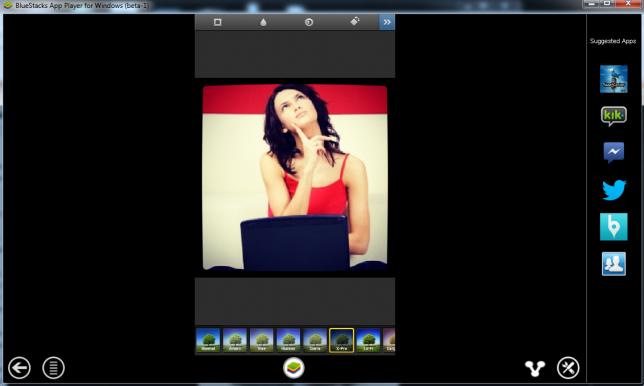This screenshot has height=386, width=644.
Task: Open the BlueStacks home logo button
Action: coord(294,368)
